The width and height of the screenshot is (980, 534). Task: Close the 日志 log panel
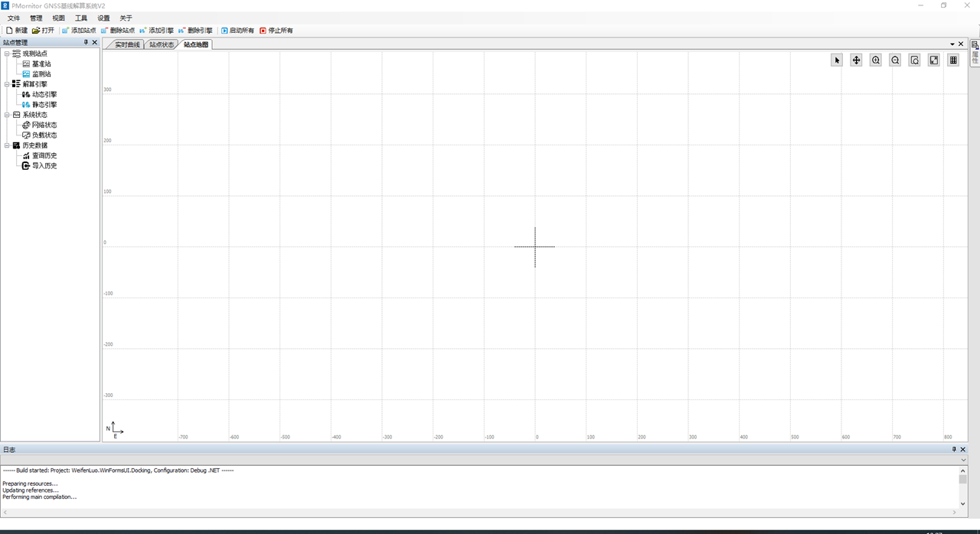(x=963, y=450)
